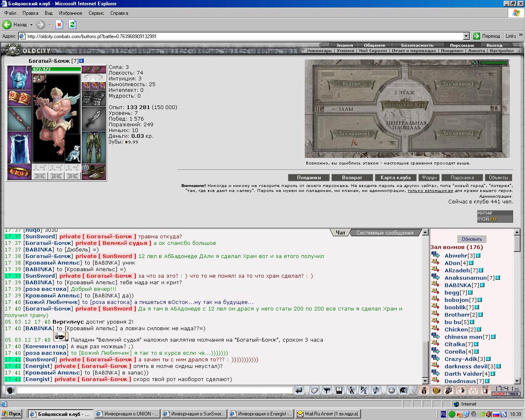Open the Back button history dropdown arrow
Viewport: 525px width, 420px height.
click(32, 25)
